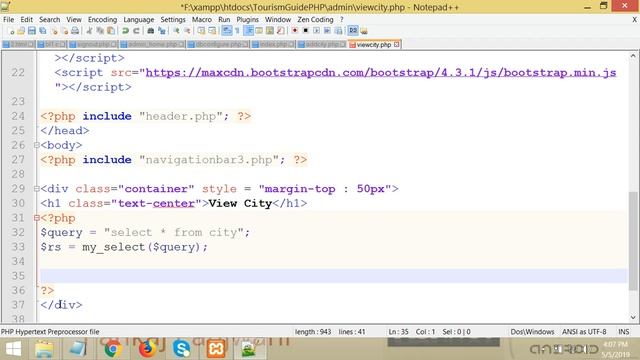This screenshot has height=360, width=640.
Task: Click the Zoom Out toolbar icon
Action: tap(187, 31)
